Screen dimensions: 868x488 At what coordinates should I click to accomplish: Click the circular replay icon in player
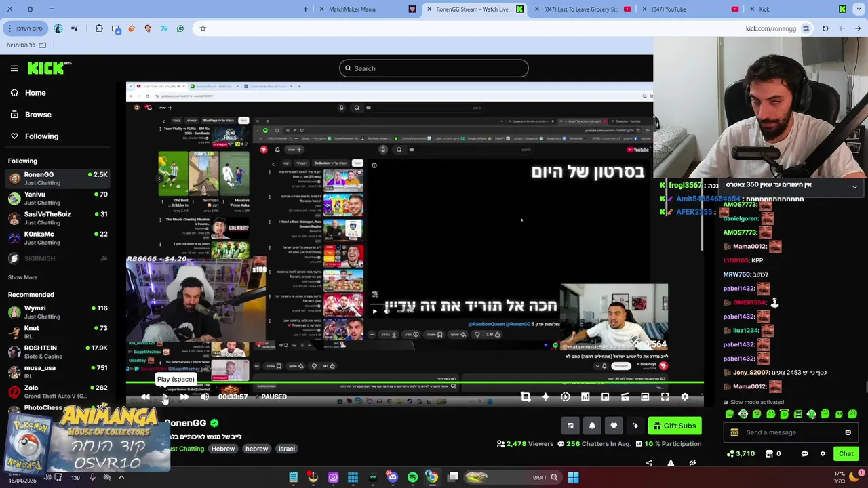(x=566, y=396)
